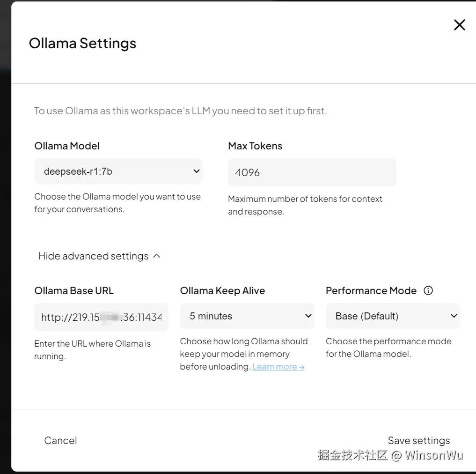Open the Ollama Keep Alive dropdown
Image resolution: width=476 pixels, height=474 pixels.
pyautogui.click(x=247, y=316)
